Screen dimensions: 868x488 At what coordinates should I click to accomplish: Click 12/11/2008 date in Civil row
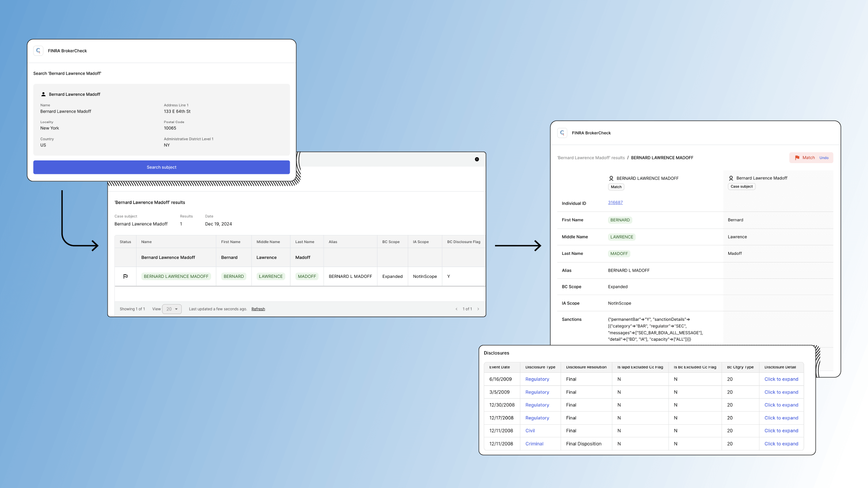[501, 431]
